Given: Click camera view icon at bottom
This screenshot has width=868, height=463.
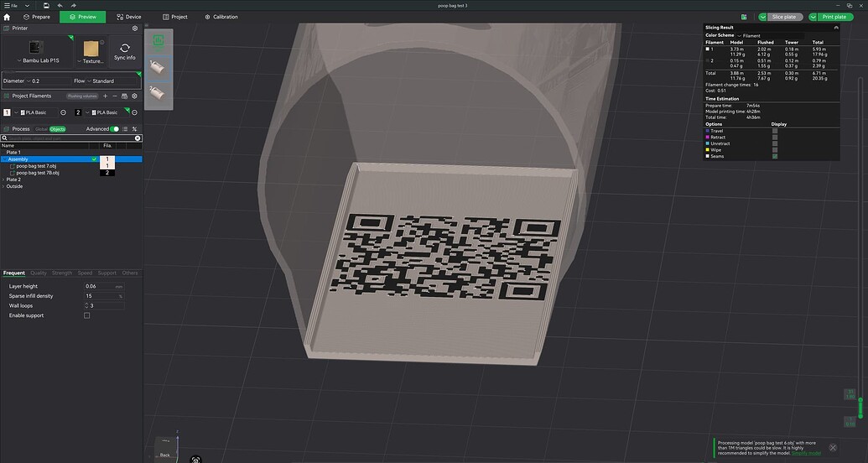Looking at the screenshot, I should (195, 460).
